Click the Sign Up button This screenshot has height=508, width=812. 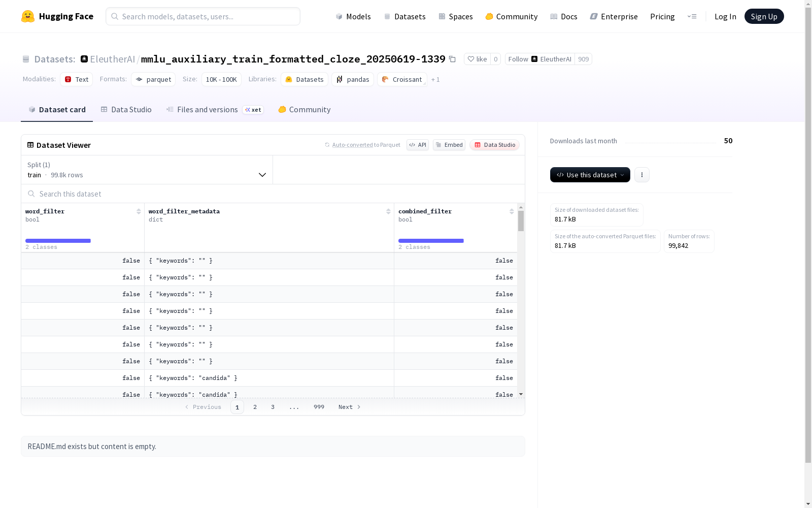pos(764,16)
